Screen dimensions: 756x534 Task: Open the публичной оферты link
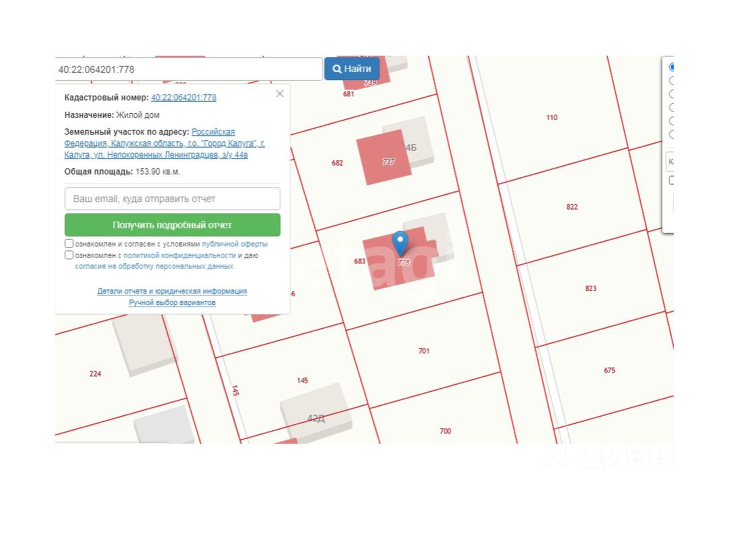pos(234,244)
